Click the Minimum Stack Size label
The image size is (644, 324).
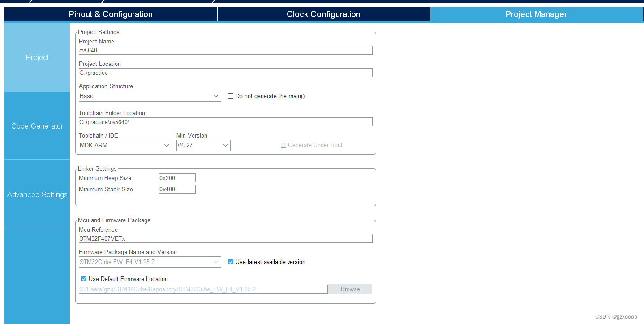[106, 189]
